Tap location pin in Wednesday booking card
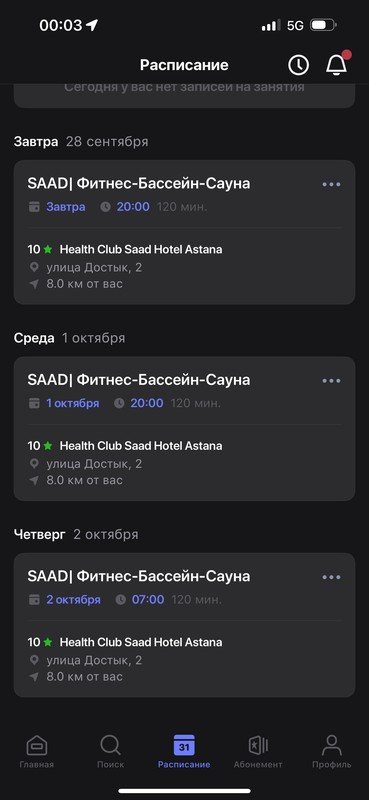This screenshot has width=369, height=800. (x=34, y=464)
